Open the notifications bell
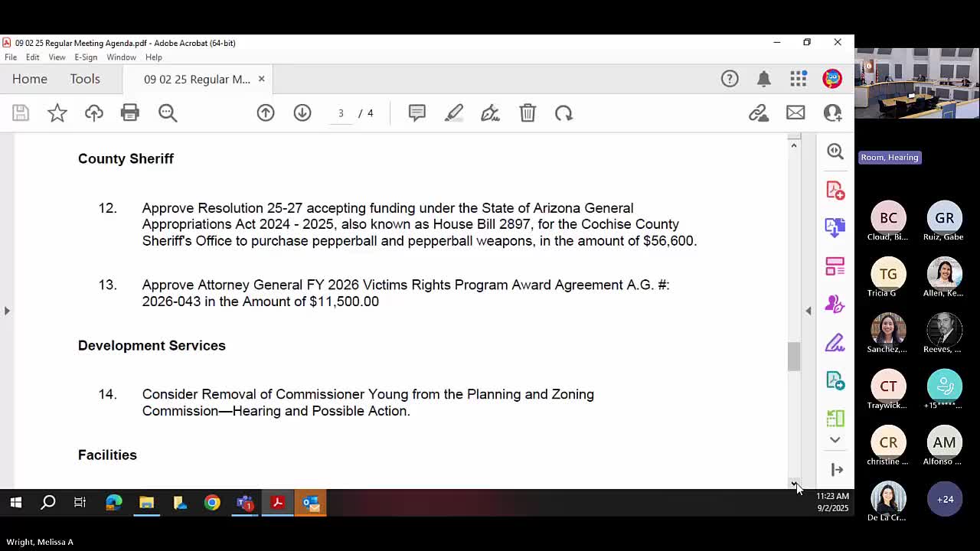The width and height of the screenshot is (980, 551). tap(764, 79)
